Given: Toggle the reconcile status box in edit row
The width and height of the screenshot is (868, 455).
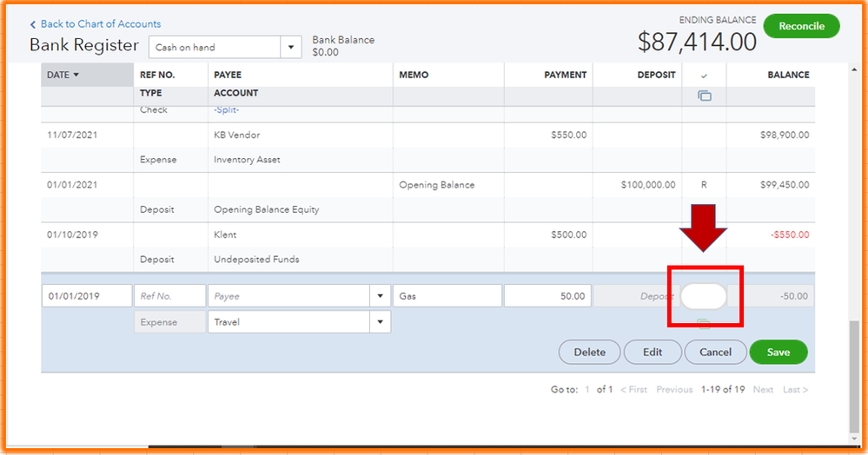Looking at the screenshot, I should click(704, 296).
